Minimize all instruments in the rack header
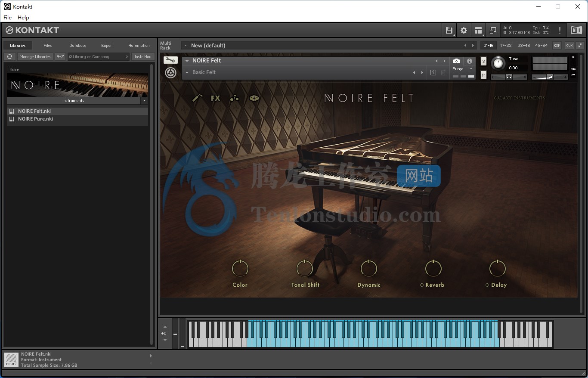The height and width of the screenshot is (378, 588). click(580, 45)
